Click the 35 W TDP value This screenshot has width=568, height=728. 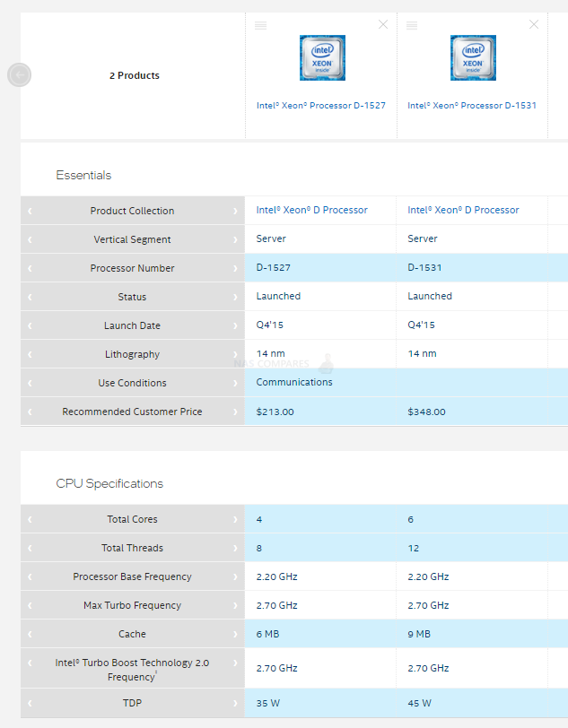pyautogui.click(x=268, y=704)
